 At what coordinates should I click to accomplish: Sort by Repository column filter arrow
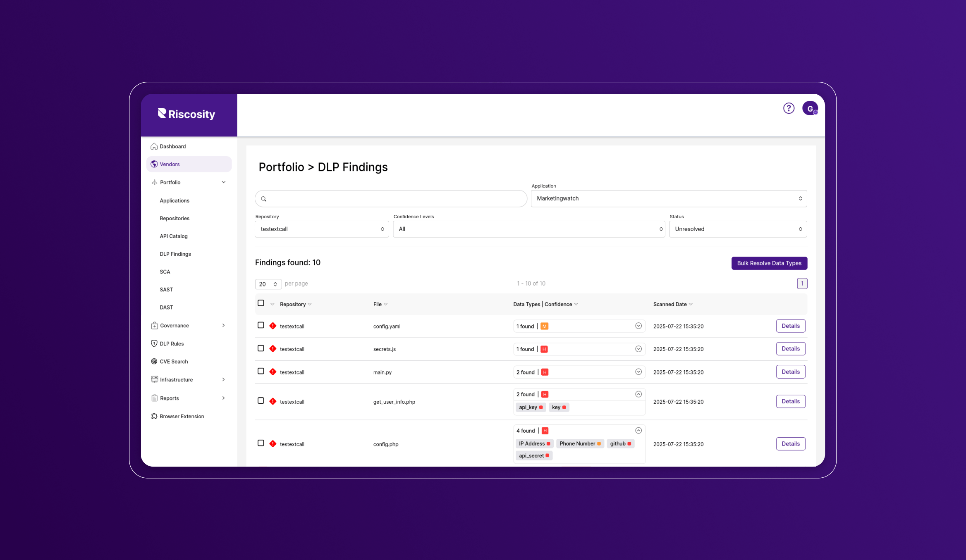[x=310, y=304]
